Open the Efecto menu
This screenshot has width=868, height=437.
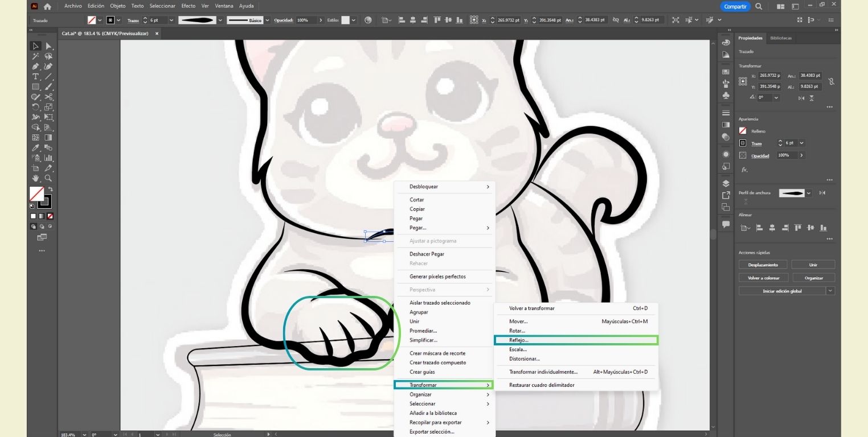pos(188,6)
